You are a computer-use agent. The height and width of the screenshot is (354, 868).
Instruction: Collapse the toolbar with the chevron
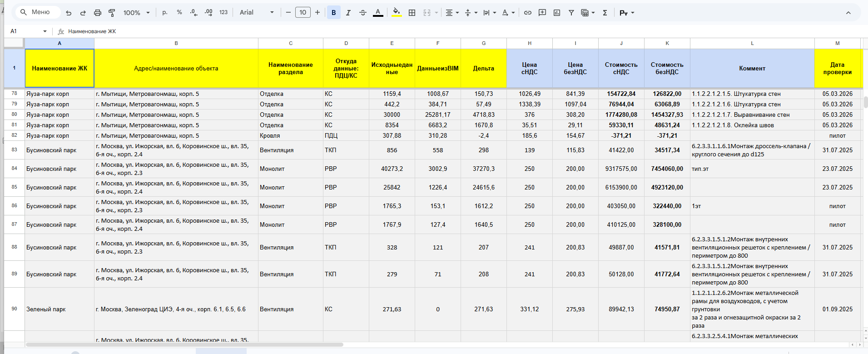coord(848,13)
